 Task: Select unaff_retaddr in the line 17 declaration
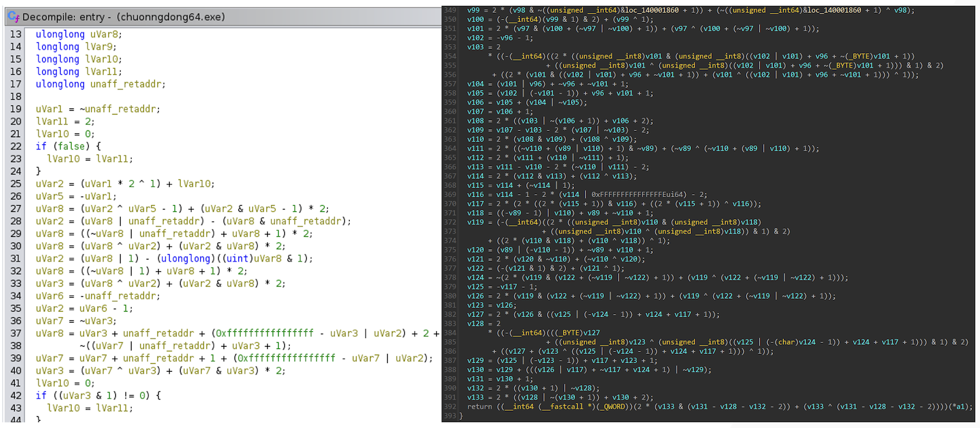(x=127, y=84)
